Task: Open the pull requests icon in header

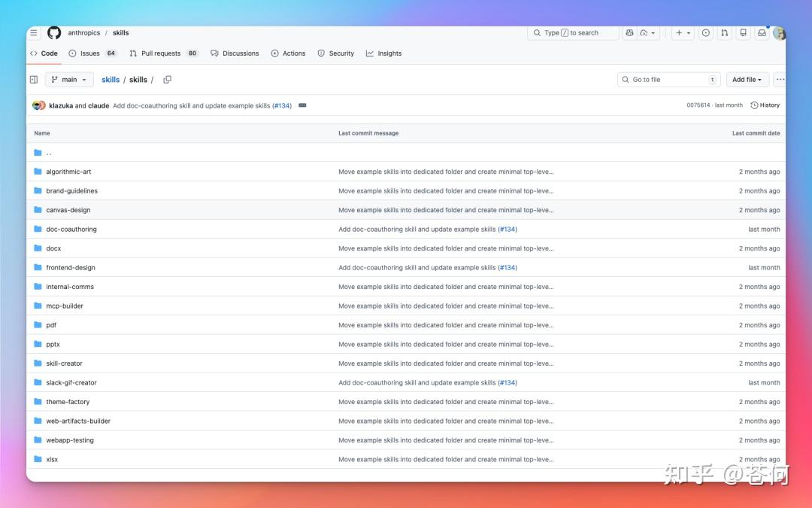Action: coord(725,32)
